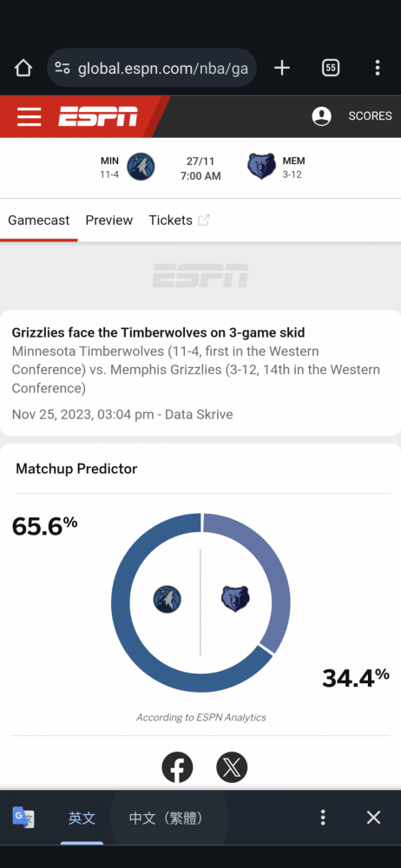
Task: Open the tab switcher showing 55
Action: coord(331,68)
